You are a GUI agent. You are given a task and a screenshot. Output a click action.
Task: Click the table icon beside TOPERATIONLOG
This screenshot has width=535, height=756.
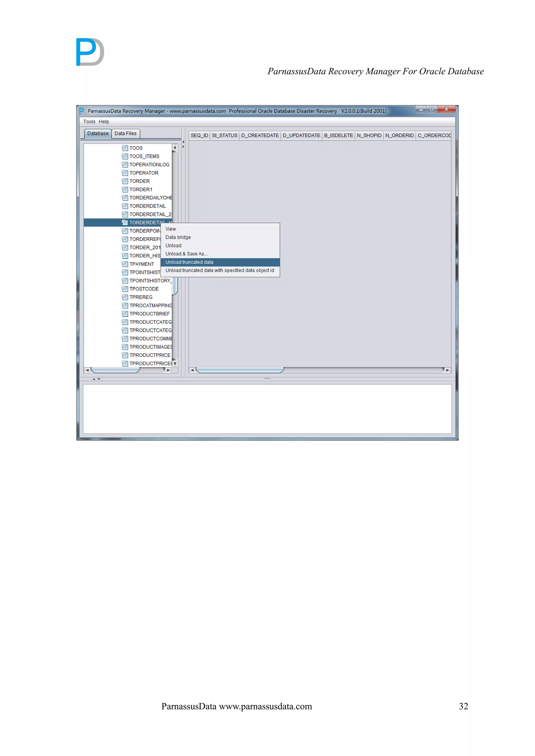pos(125,164)
